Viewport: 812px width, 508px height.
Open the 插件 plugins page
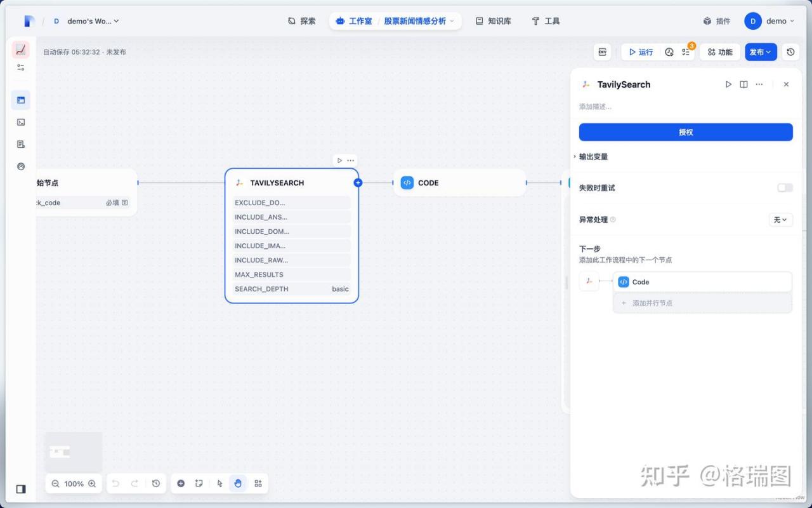click(x=716, y=21)
